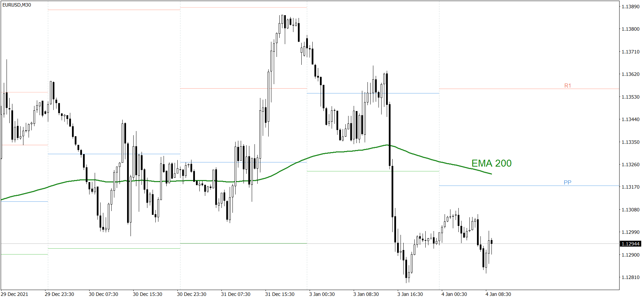Click the 1.13710 price scale value

(630, 52)
